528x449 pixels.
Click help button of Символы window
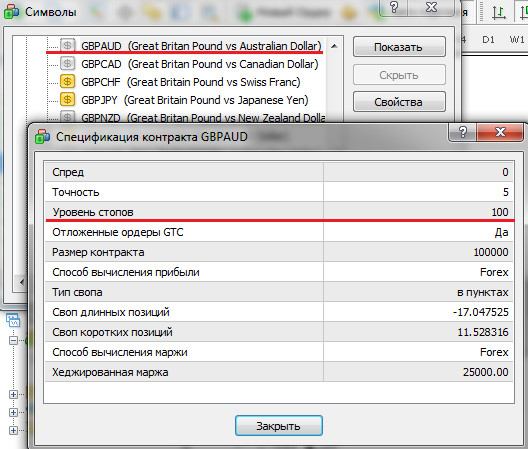pyautogui.click(x=394, y=7)
